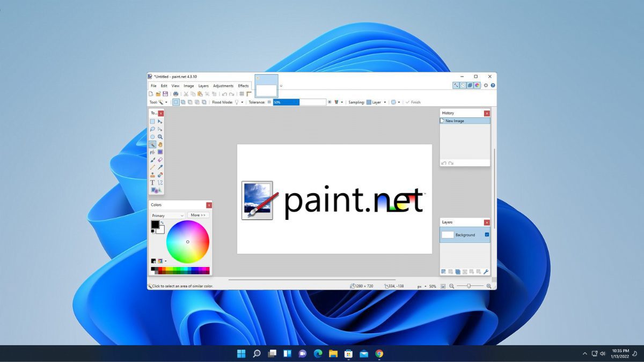This screenshot has width=644, height=362.
Task: Select the Pencil tool
Action: (152, 167)
